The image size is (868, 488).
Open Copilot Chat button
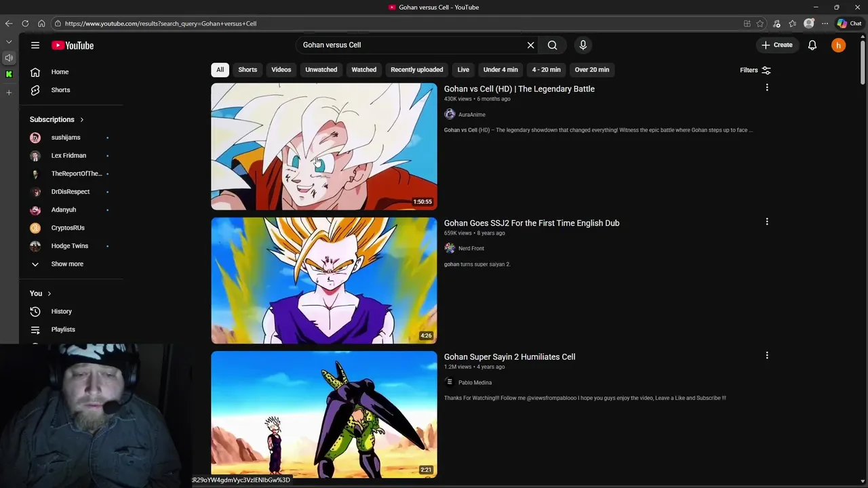849,24
